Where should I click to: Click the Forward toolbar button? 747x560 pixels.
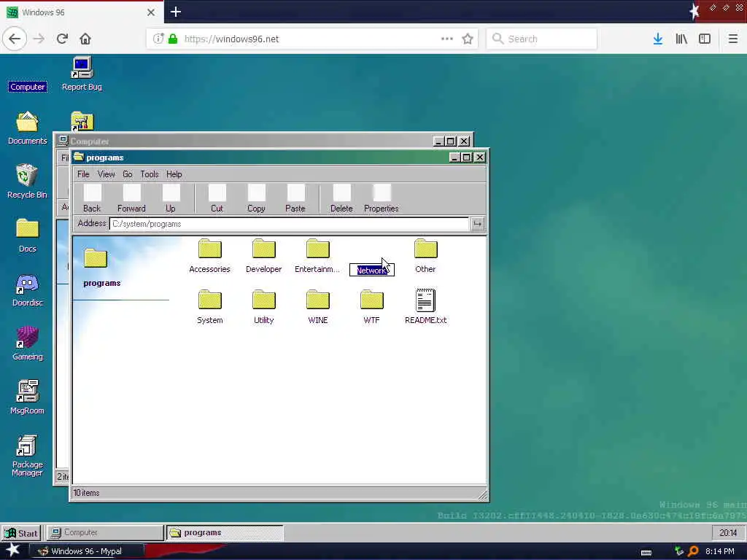tap(131, 198)
